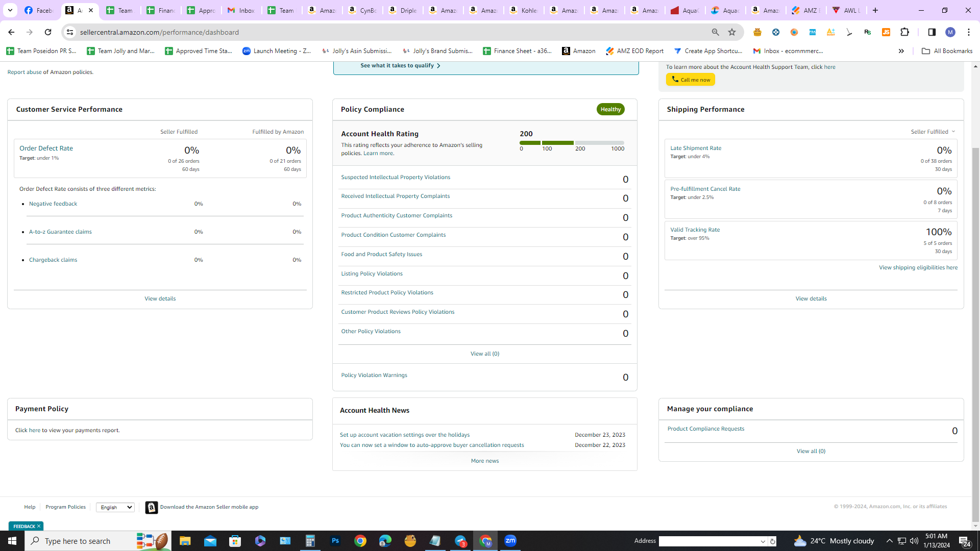Click the Late Shipment Rate link

tap(696, 148)
